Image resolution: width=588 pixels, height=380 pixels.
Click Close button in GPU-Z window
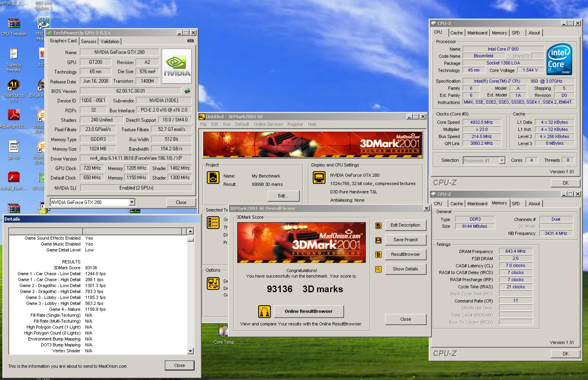pos(181,202)
